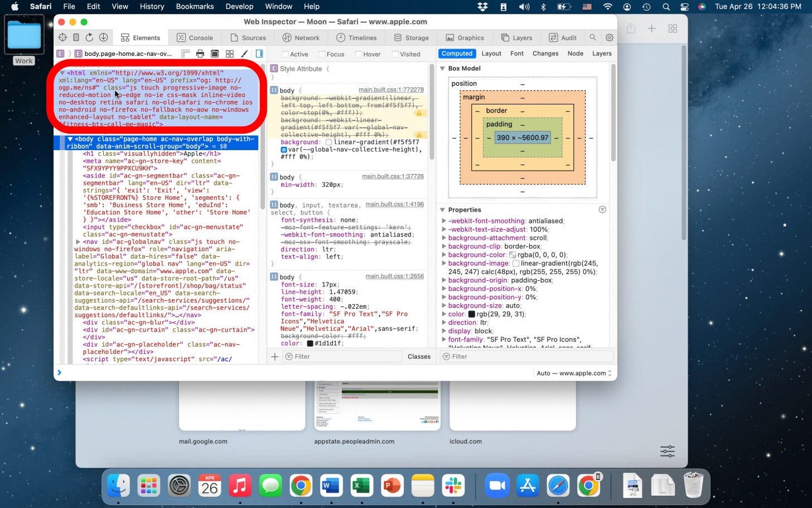The image size is (812, 508).
Task: Click the rgb(29, 29, 31) color swatch
Action: point(471,314)
